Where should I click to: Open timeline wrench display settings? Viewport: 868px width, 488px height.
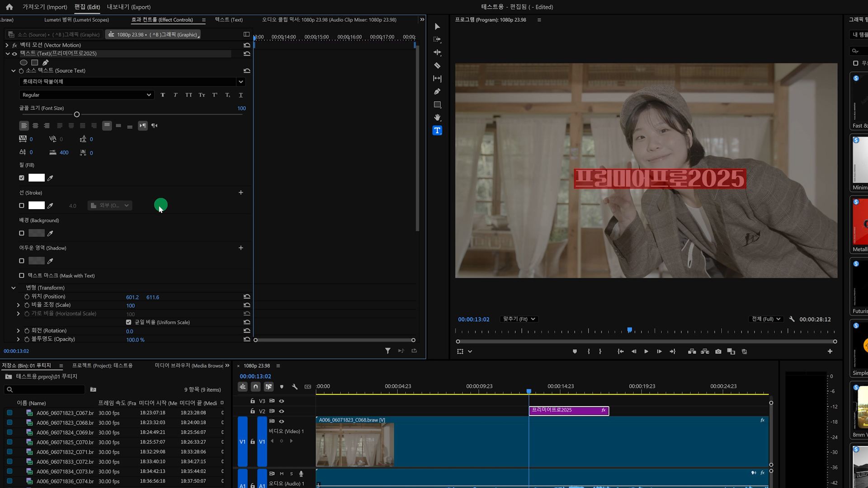[x=295, y=387]
